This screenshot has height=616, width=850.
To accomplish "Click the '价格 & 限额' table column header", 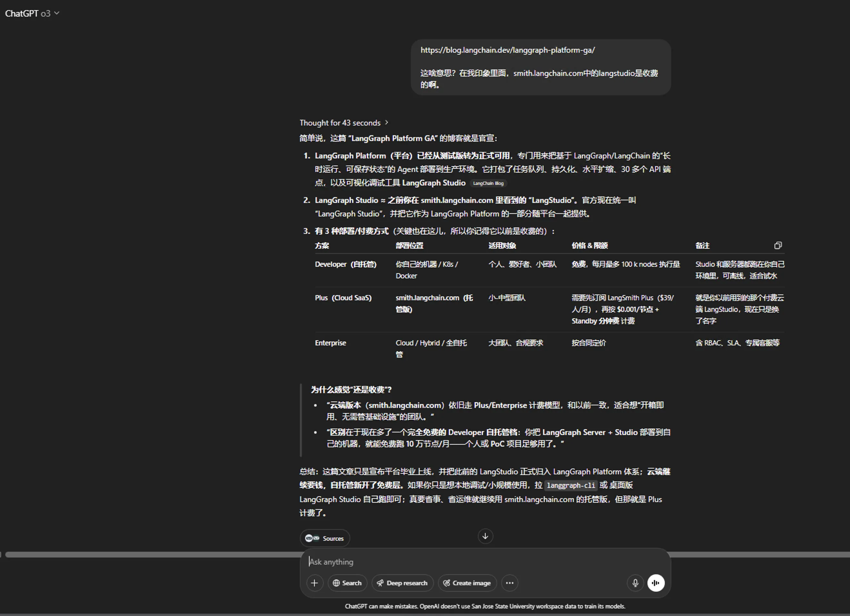I will point(589,245).
